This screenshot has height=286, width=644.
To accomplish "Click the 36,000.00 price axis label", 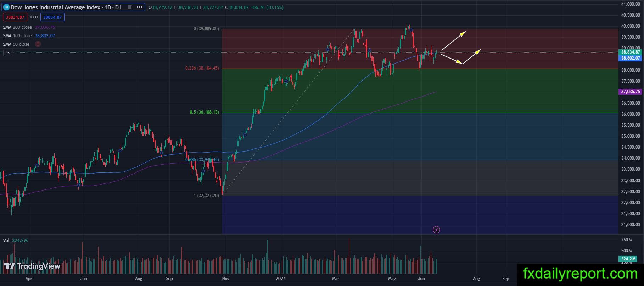I will (x=631, y=114).
